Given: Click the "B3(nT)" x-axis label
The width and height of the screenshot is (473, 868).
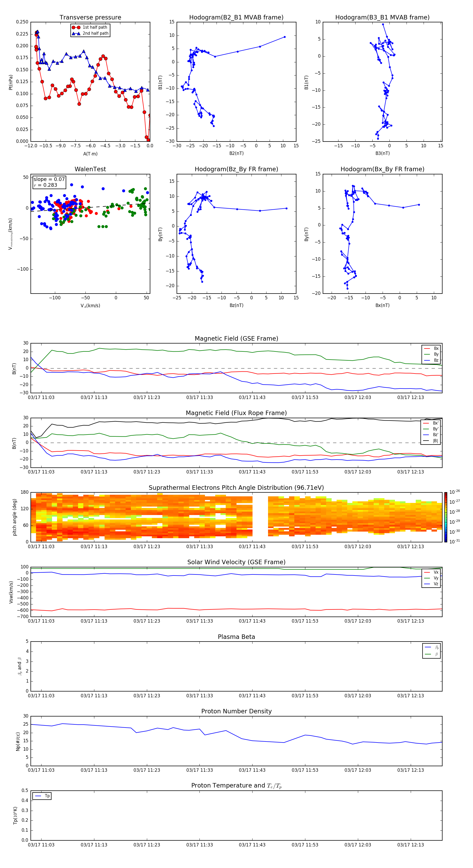Looking at the screenshot, I should [x=382, y=153].
